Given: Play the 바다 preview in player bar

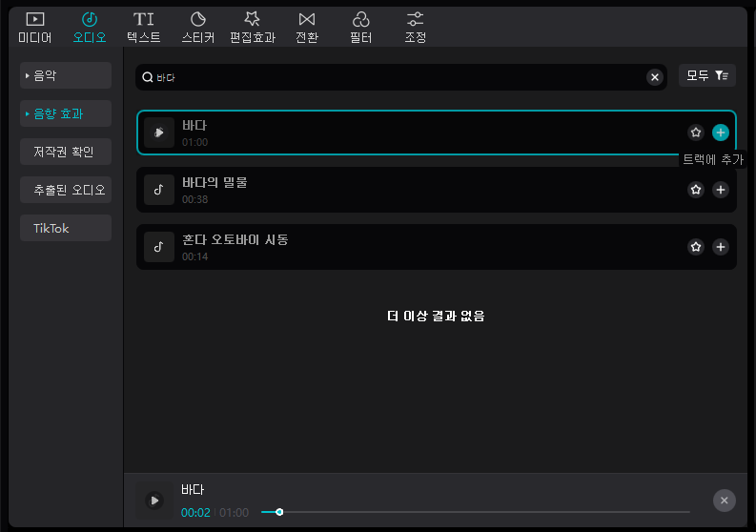Looking at the screenshot, I should pyautogui.click(x=154, y=501).
